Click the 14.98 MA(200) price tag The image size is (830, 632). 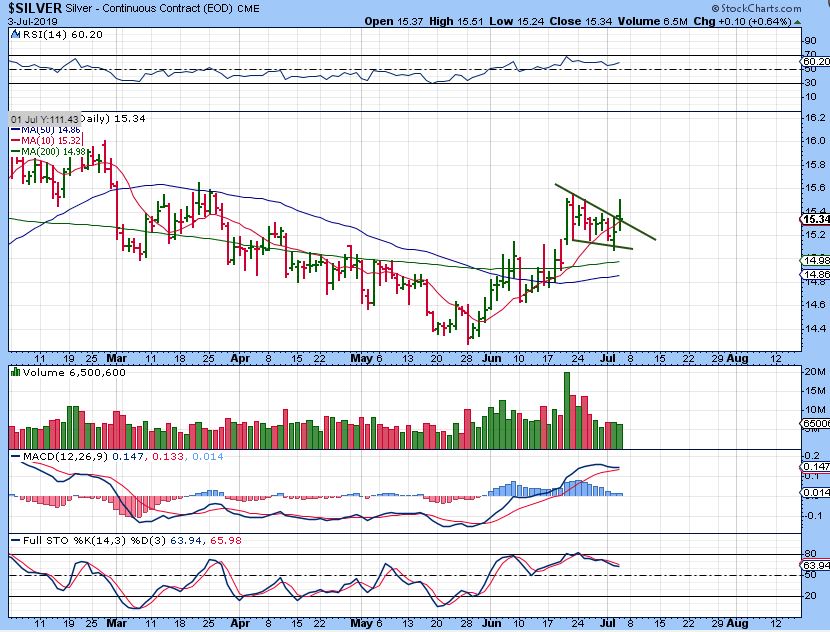tap(816, 261)
